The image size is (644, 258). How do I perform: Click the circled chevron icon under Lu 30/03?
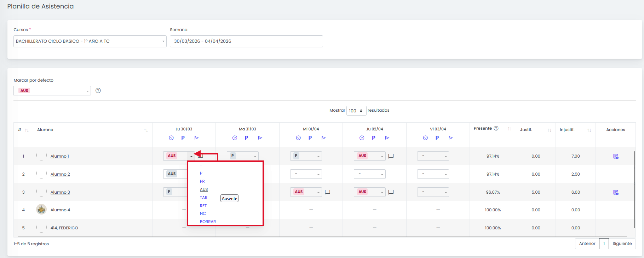click(x=171, y=138)
